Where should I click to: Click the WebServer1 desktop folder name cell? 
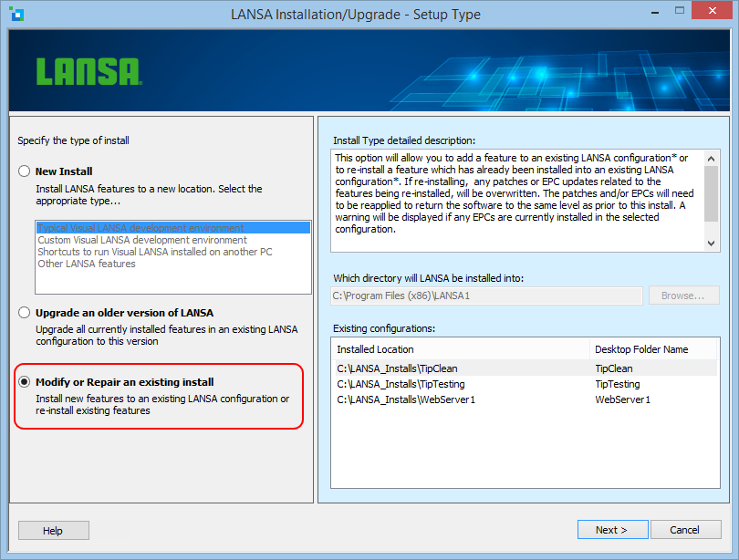point(622,399)
